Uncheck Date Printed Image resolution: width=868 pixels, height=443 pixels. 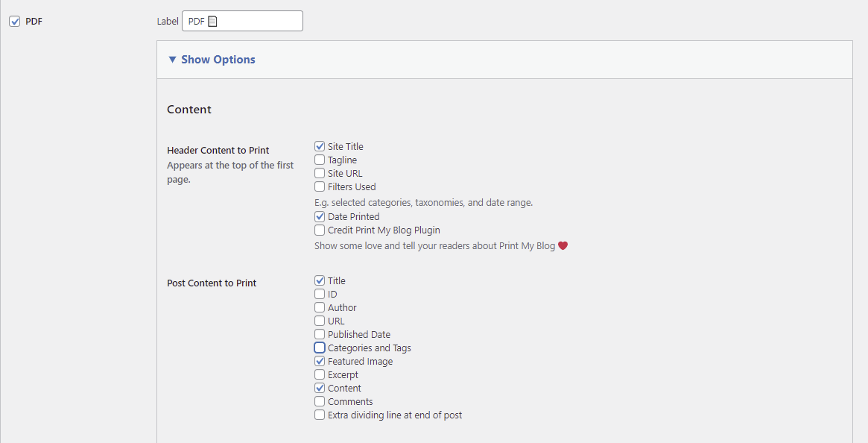(320, 216)
